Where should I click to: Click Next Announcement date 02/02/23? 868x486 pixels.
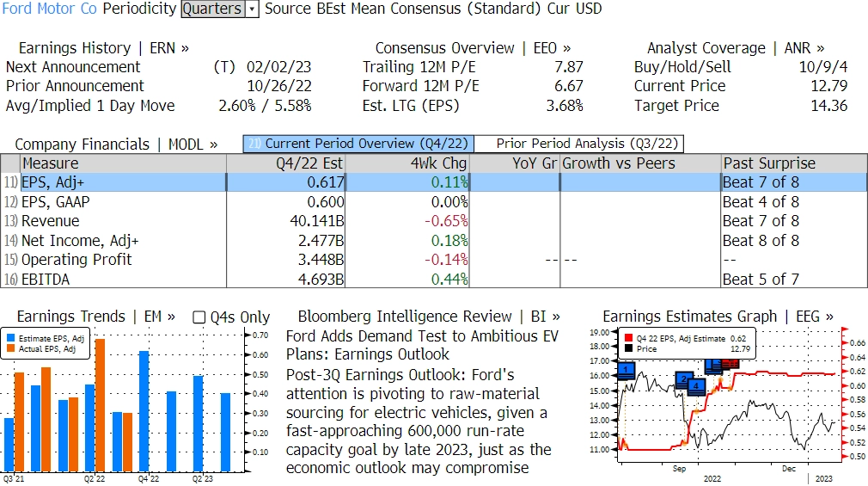(x=278, y=67)
